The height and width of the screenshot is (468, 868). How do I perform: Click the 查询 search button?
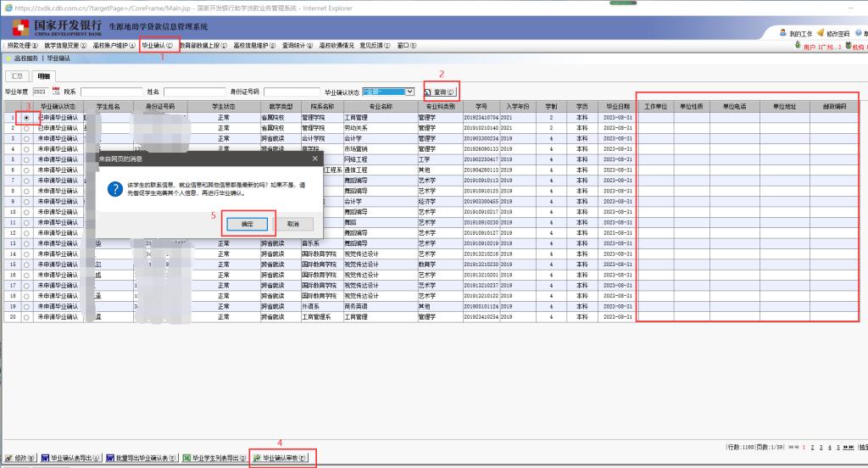point(440,91)
